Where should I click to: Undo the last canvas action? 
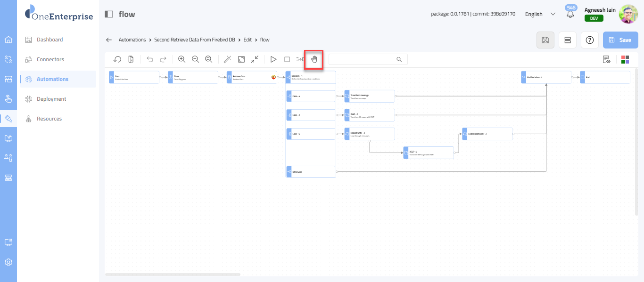(150, 59)
